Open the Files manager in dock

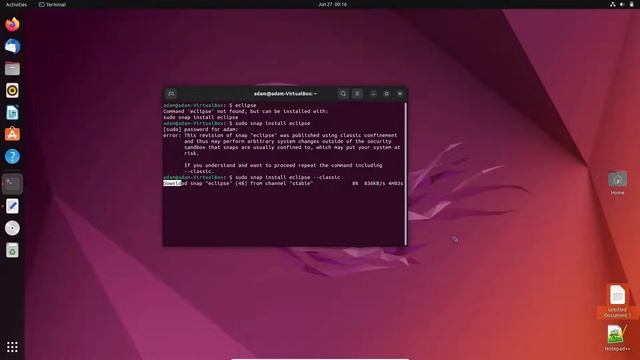(x=12, y=69)
